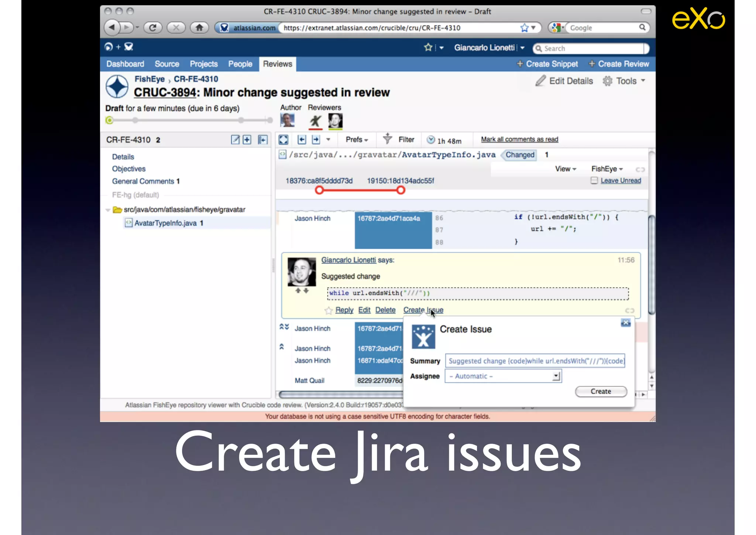The height and width of the screenshot is (535, 756).
Task: Click the FishEye Search field
Action: click(x=590, y=48)
